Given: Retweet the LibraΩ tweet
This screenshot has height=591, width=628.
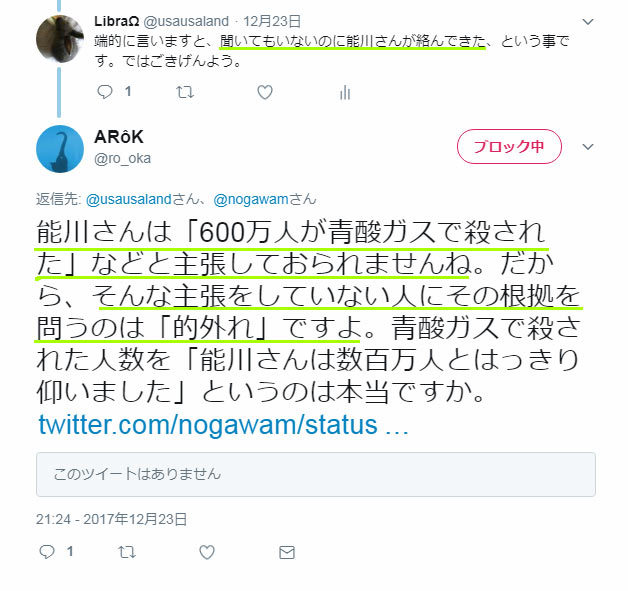Looking at the screenshot, I should pos(185,92).
